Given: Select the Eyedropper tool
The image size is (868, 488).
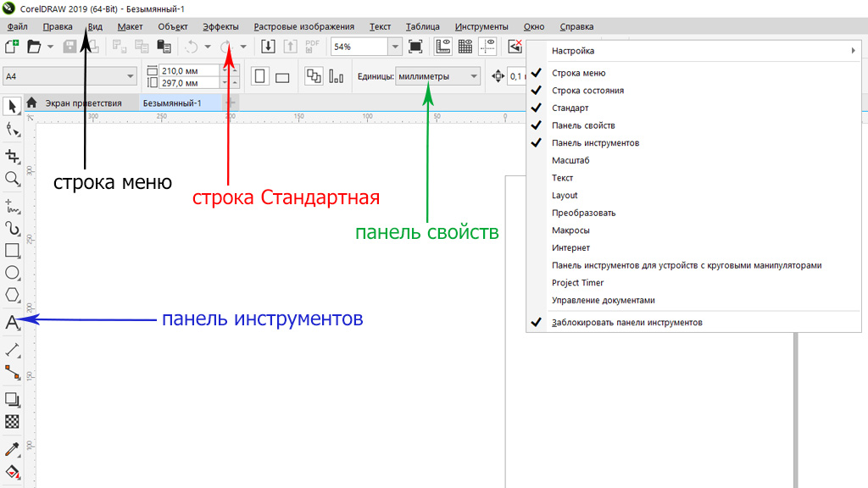Looking at the screenshot, I should [x=12, y=448].
